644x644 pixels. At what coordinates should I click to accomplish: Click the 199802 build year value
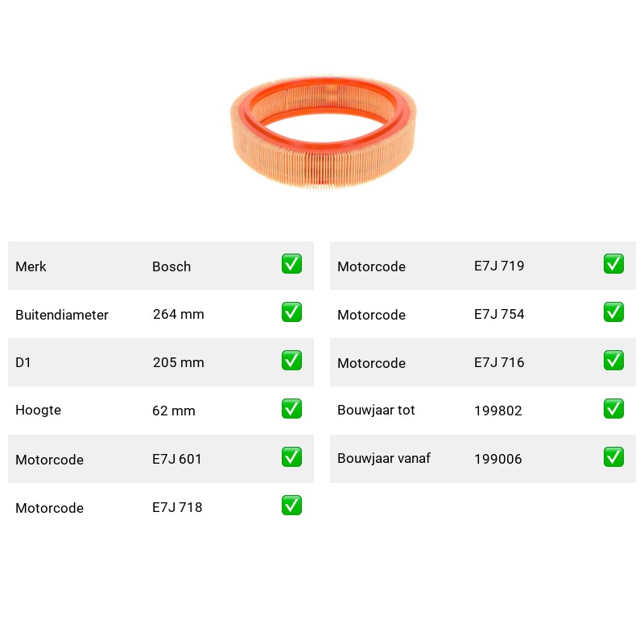(x=497, y=411)
